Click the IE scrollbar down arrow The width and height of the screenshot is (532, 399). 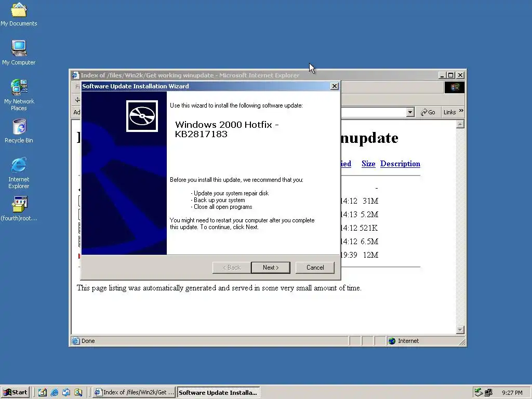[460, 329]
